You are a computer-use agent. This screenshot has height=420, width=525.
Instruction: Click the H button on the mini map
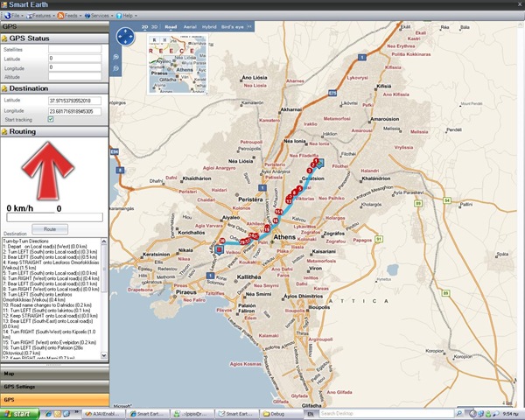pyautogui.click(x=164, y=40)
